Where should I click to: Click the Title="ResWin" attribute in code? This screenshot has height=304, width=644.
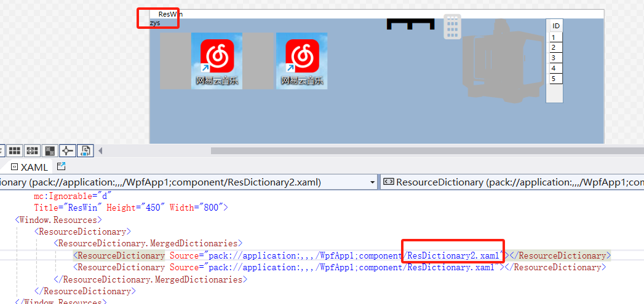(x=68, y=208)
